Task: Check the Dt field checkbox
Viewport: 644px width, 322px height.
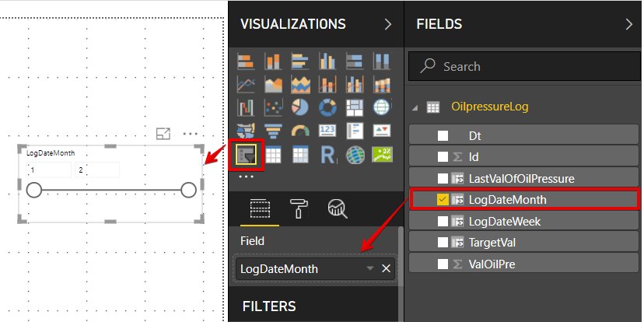Action: (x=443, y=135)
